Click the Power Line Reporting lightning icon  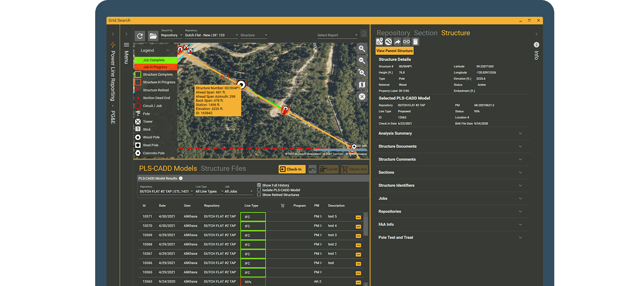pos(112,45)
